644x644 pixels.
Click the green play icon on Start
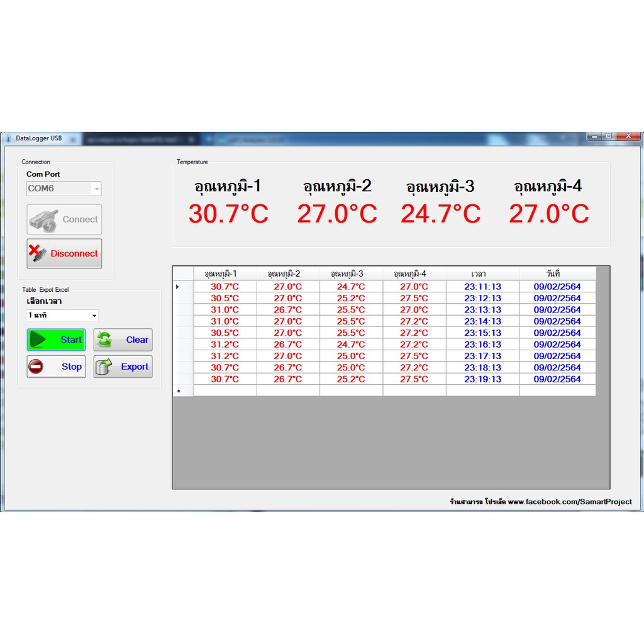click(38, 340)
